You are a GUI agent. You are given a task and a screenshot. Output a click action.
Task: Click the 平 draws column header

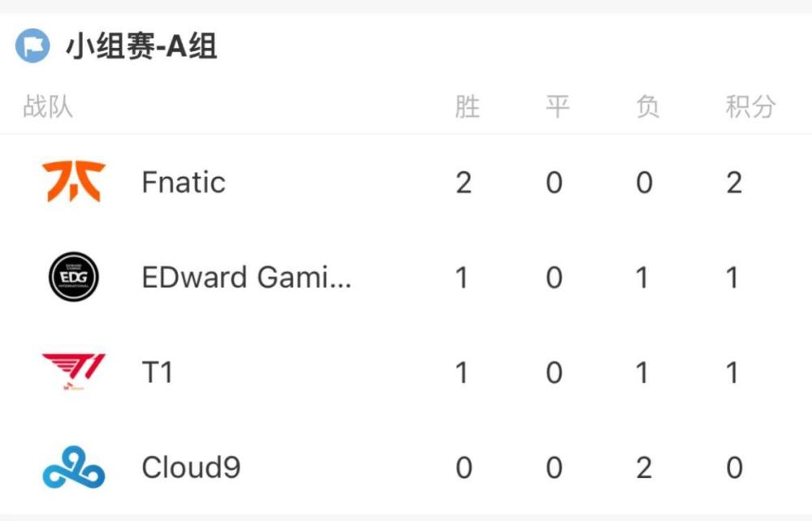pos(556,107)
